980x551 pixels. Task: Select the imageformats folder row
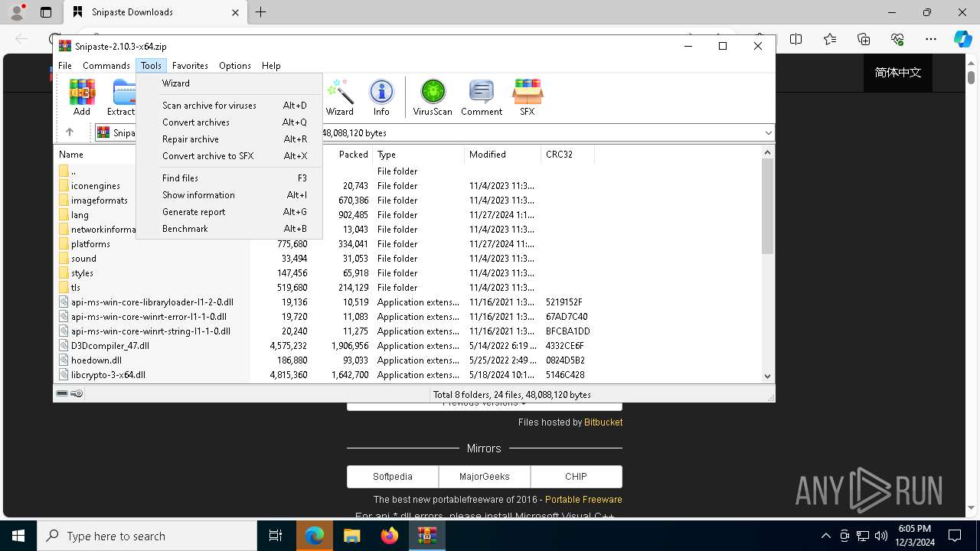(408, 201)
